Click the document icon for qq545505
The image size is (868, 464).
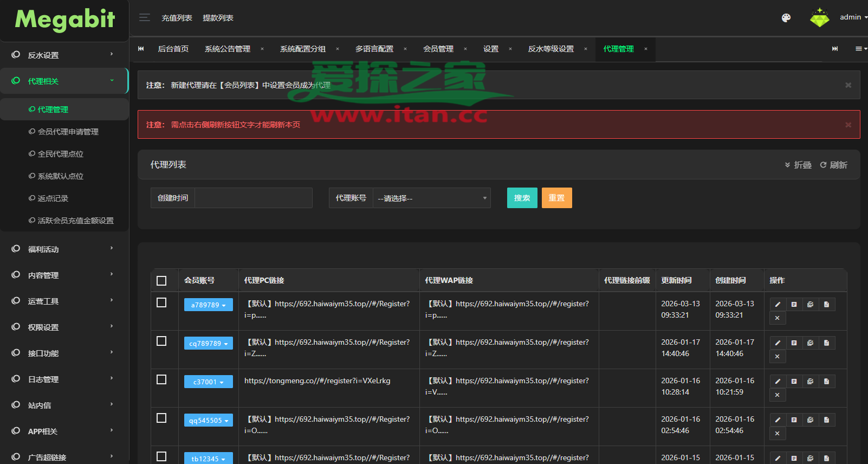tap(826, 420)
